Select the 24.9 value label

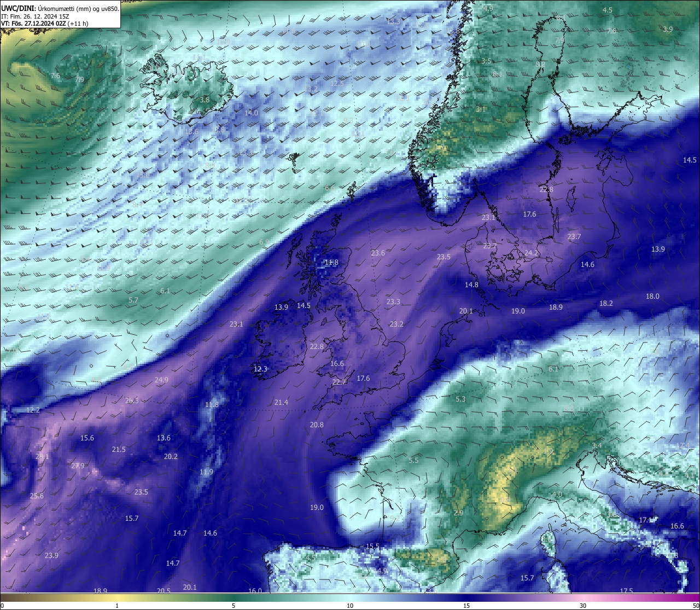pyautogui.click(x=161, y=380)
